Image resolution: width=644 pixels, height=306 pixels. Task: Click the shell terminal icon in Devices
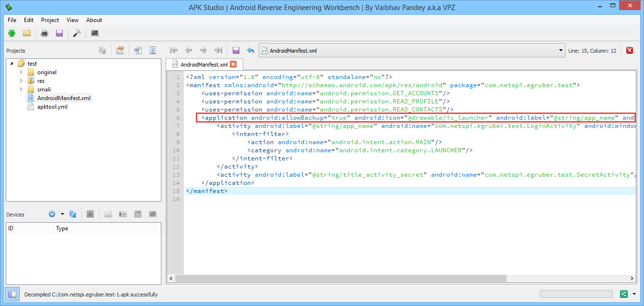tap(153, 214)
